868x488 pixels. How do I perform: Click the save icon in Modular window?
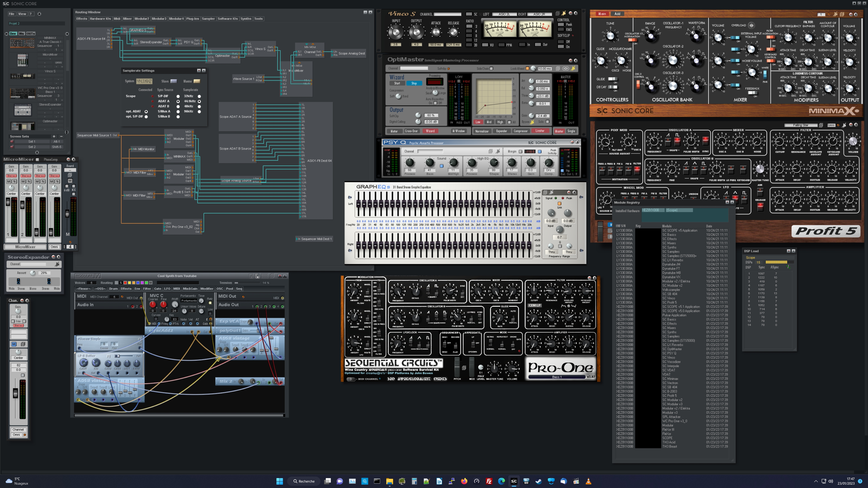251,276
